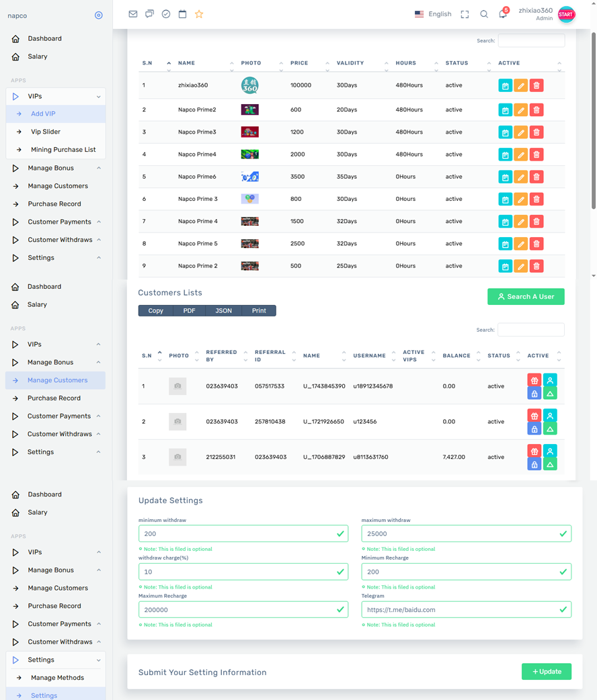Viewport: 597px width, 700px height.
Task: Toggle fullscreen mode from the header
Action: [465, 14]
